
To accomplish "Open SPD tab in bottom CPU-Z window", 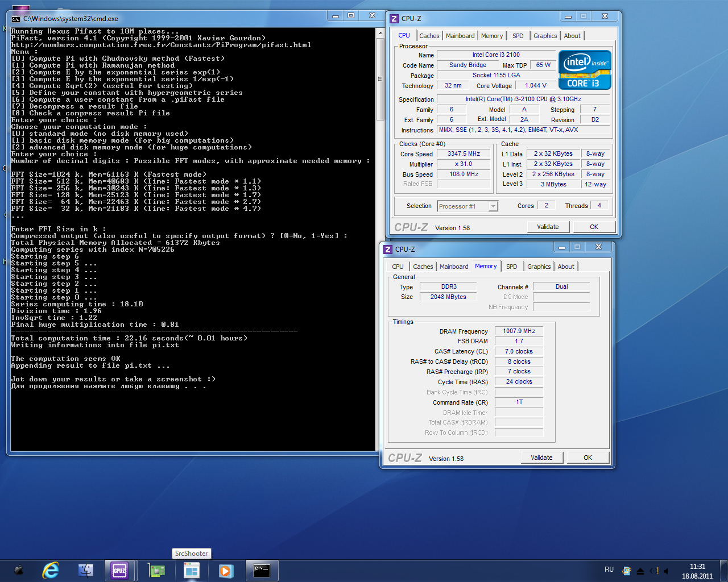I will (x=512, y=267).
